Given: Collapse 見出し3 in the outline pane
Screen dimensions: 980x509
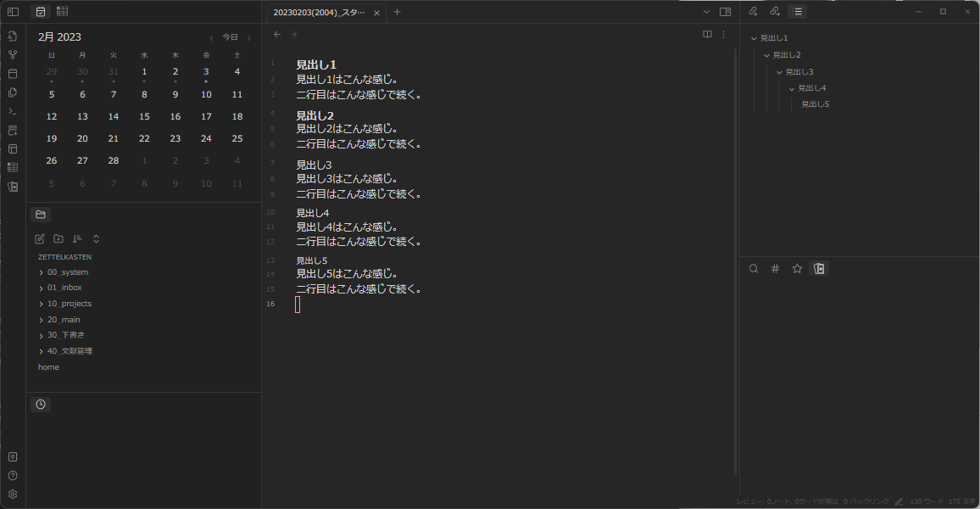Looking at the screenshot, I should click(779, 70).
